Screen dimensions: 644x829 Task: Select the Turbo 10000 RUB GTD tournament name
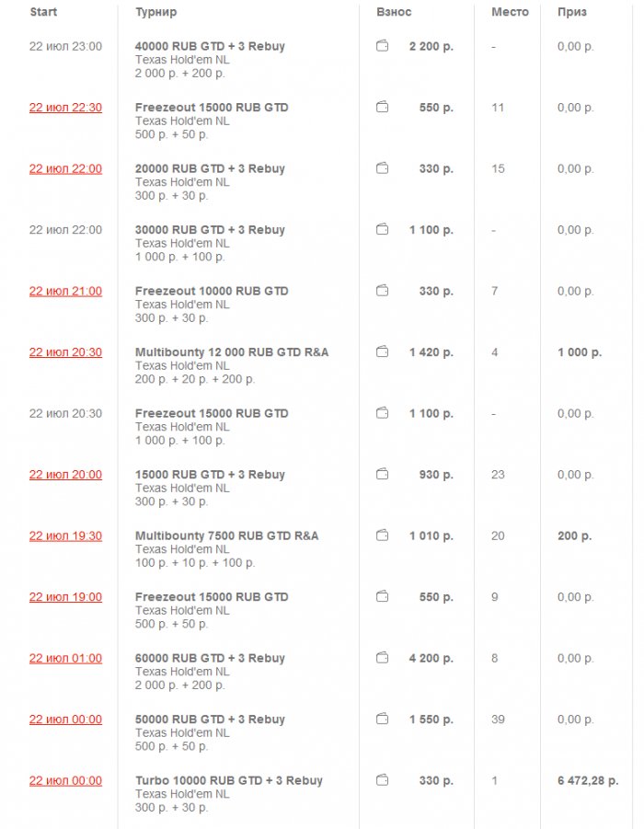click(229, 781)
